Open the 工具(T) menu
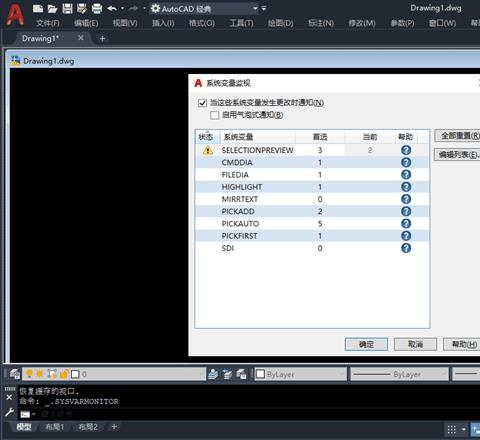This screenshot has width=480, height=440. pyautogui.click(x=241, y=23)
